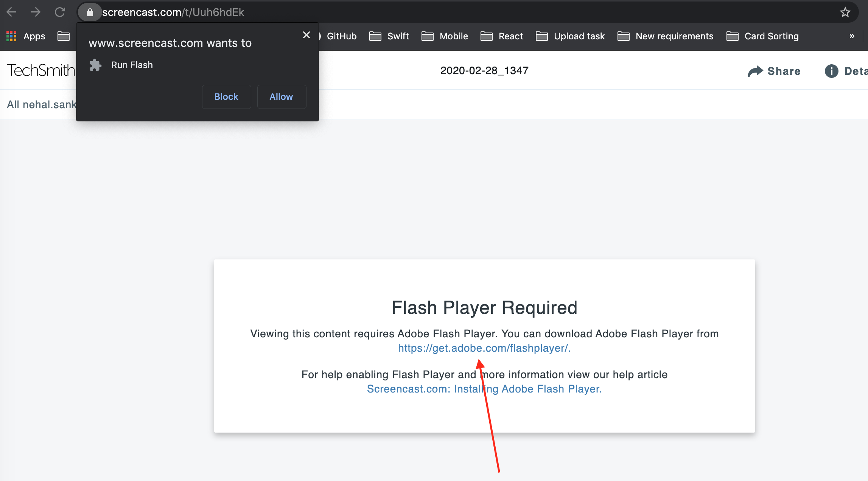
Task: Navigate forward in browser history
Action: (36, 12)
